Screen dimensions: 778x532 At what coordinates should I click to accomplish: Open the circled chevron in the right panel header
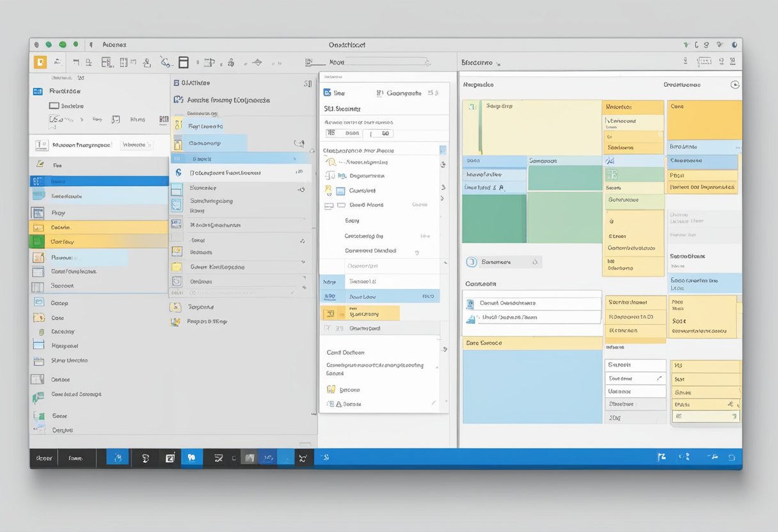pyautogui.click(x=734, y=85)
